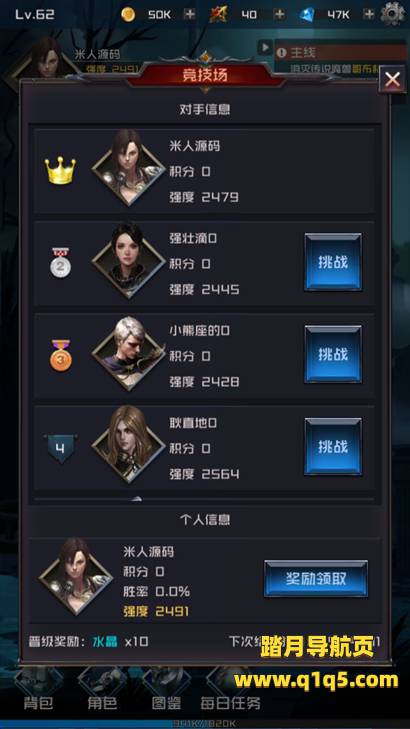Tap the rank 4 badge
The width and height of the screenshot is (410, 729).
click(60, 449)
